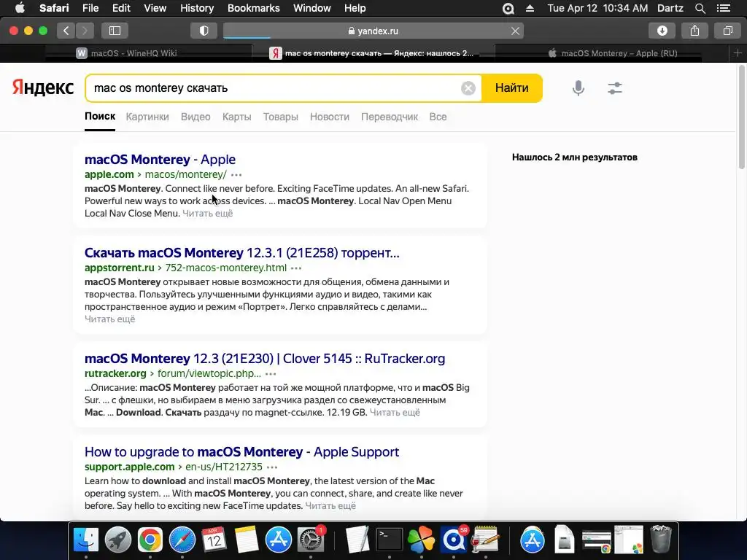Image resolution: width=747 pixels, height=560 pixels.
Task: Add a new tab
Action: 738,53
